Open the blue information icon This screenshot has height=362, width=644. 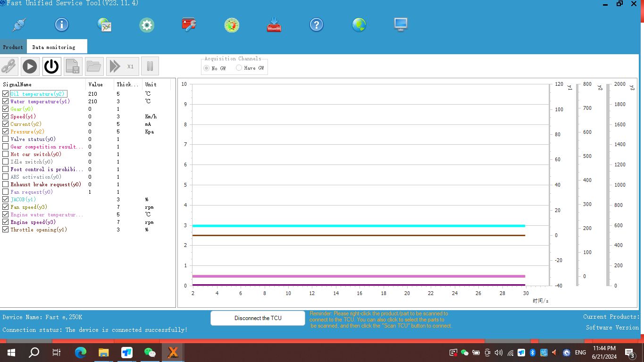[x=62, y=25]
